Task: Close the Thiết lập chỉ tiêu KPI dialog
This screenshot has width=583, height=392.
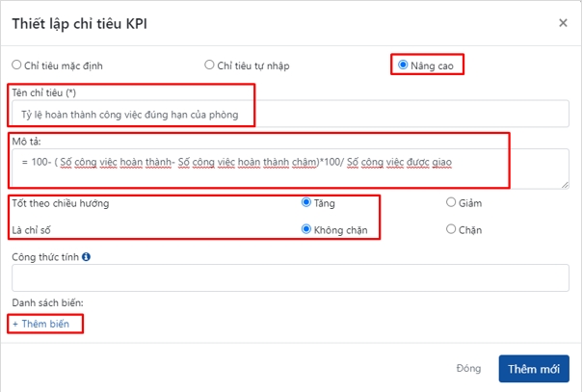Action: (x=564, y=21)
